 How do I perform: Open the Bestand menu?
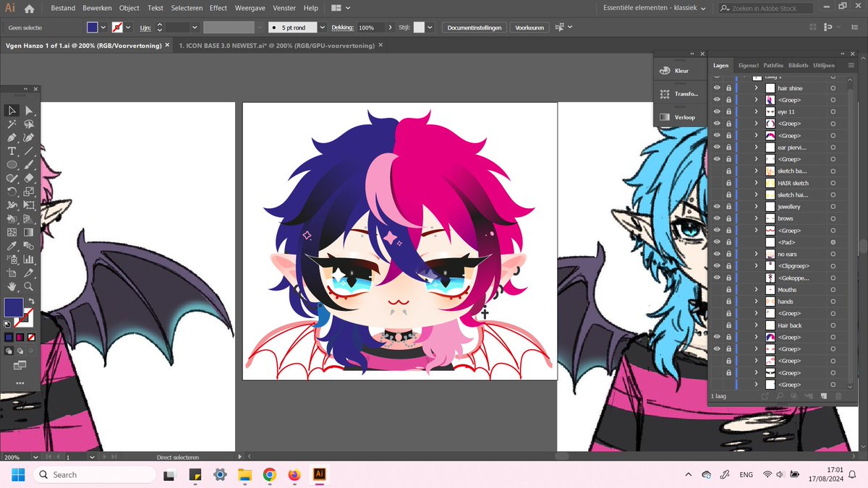[x=63, y=8]
